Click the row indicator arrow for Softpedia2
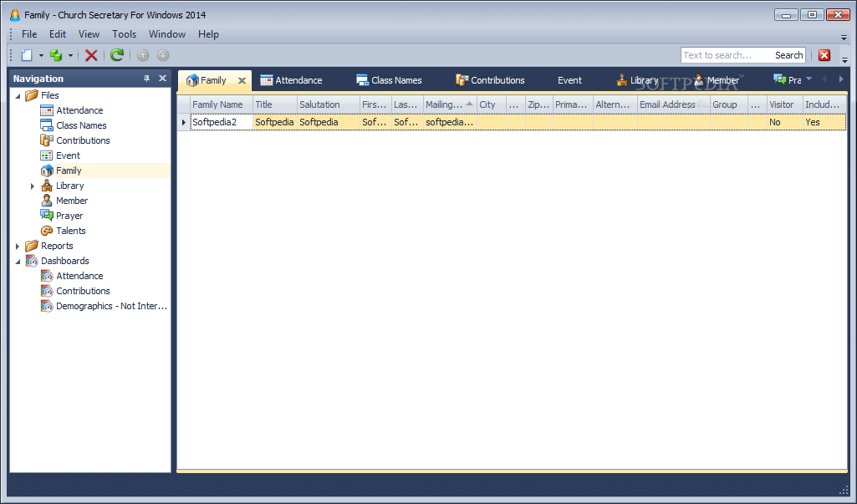This screenshot has width=857, height=504. click(x=184, y=122)
